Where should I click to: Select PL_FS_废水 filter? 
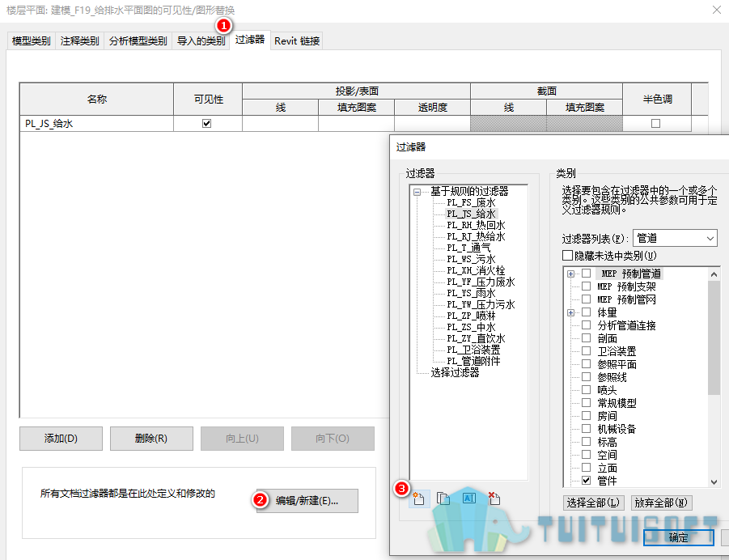click(x=471, y=202)
